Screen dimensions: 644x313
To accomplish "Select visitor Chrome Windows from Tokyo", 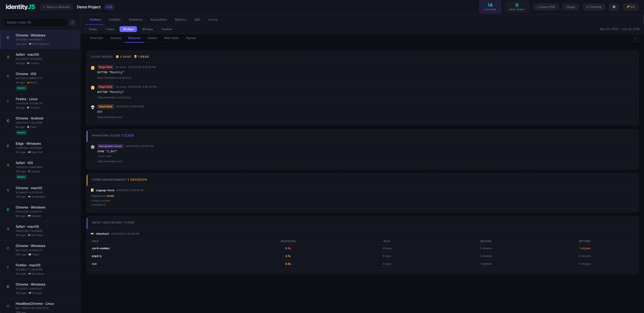I will coord(40,250).
